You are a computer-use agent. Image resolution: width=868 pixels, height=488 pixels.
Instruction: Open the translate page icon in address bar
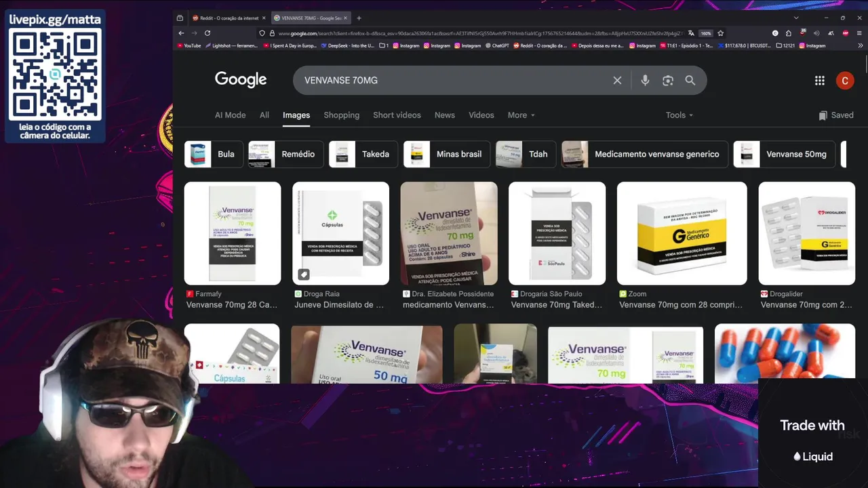point(691,33)
